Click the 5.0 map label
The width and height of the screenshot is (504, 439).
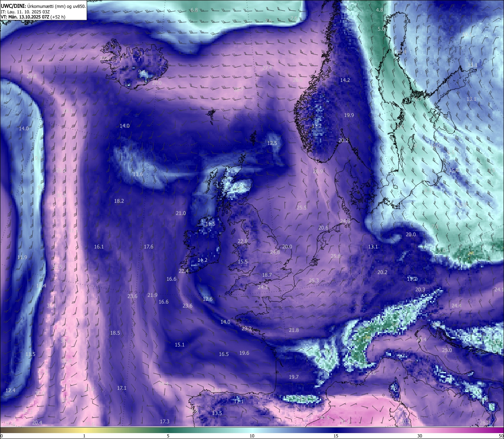(382, 29)
